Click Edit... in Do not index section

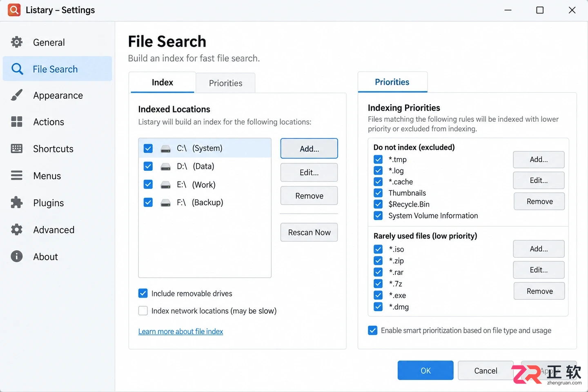pyautogui.click(x=539, y=180)
